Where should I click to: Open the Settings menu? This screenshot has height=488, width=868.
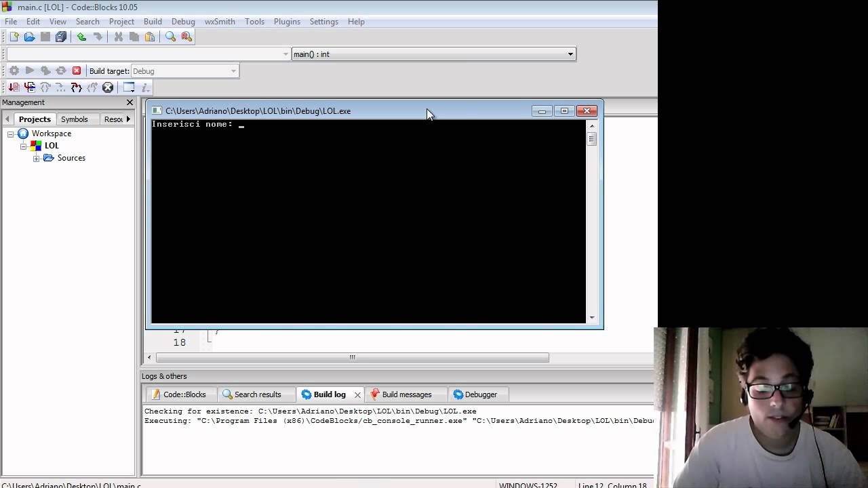pos(323,22)
